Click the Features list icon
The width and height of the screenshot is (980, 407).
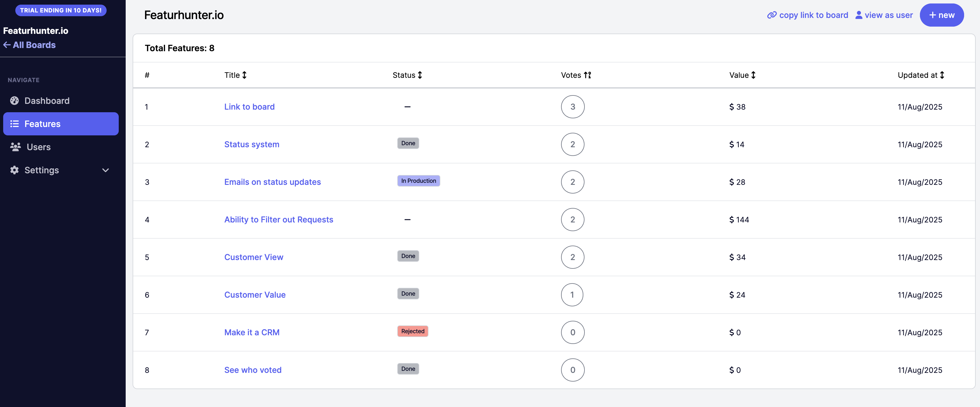pyautogui.click(x=14, y=123)
